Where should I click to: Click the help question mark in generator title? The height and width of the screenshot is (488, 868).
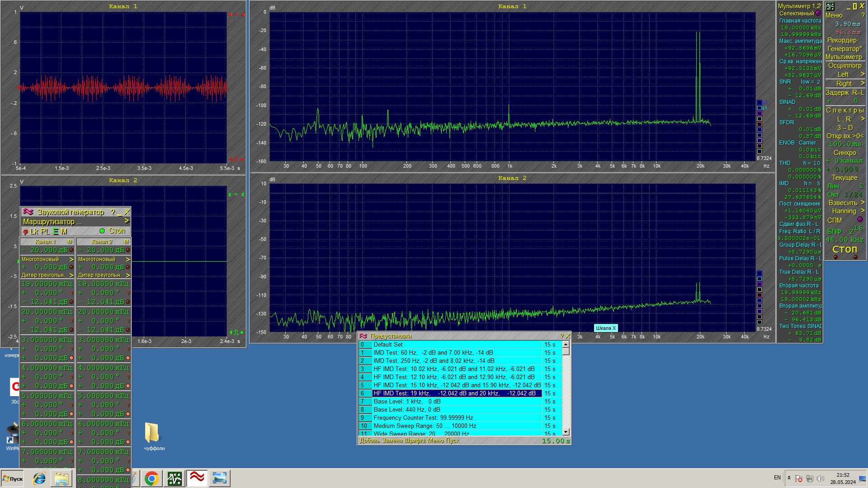coord(113,212)
